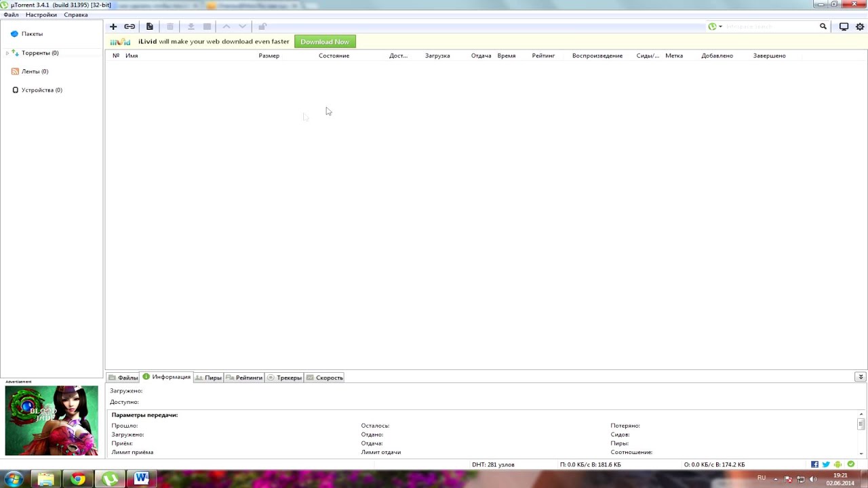Switch to the Файлы tab
This screenshot has height=488, width=868.
(123, 378)
